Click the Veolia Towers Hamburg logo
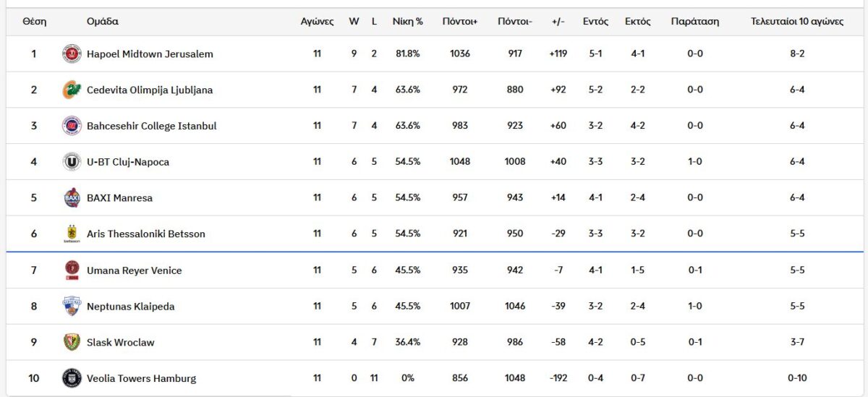This screenshot has width=868, height=397. tap(72, 378)
